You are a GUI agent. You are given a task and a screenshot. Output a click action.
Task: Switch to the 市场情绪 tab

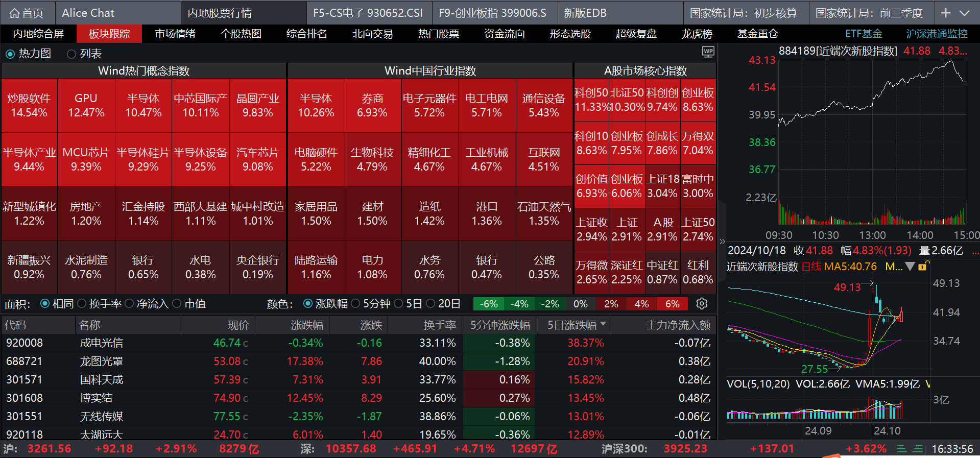pyautogui.click(x=175, y=34)
